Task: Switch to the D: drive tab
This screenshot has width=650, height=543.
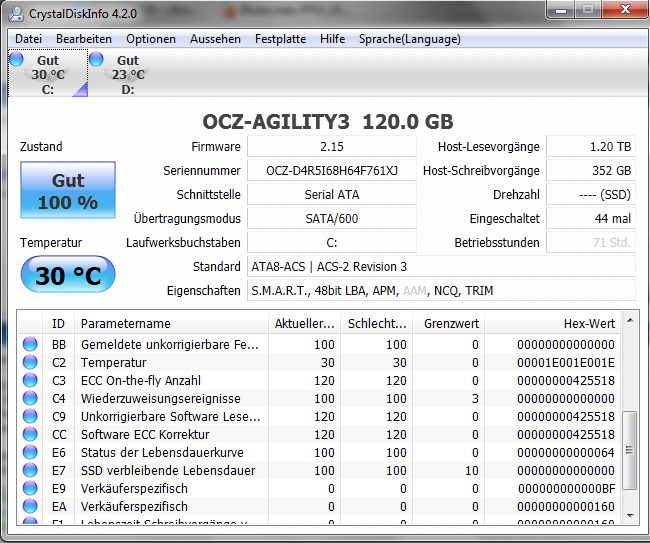Action: [x=128, y=73]
